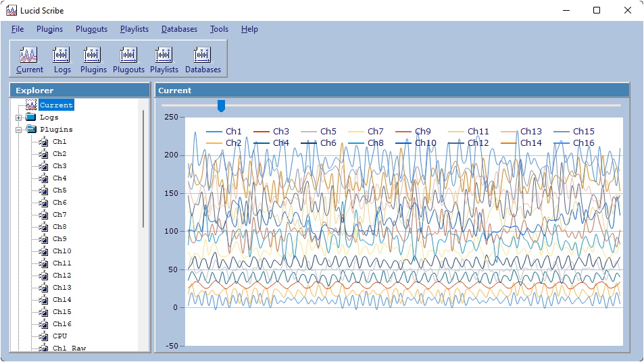This screenshot has width=644, height=362.
Task: Open the Current toolbar button
Action: coord(30,60)
